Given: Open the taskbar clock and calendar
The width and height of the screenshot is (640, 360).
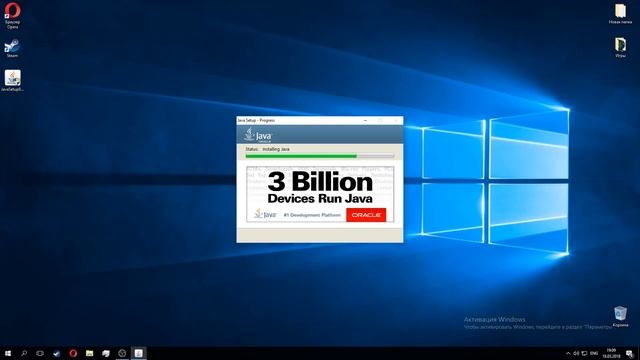Looking at the screenshot, I should coord(611,353).
